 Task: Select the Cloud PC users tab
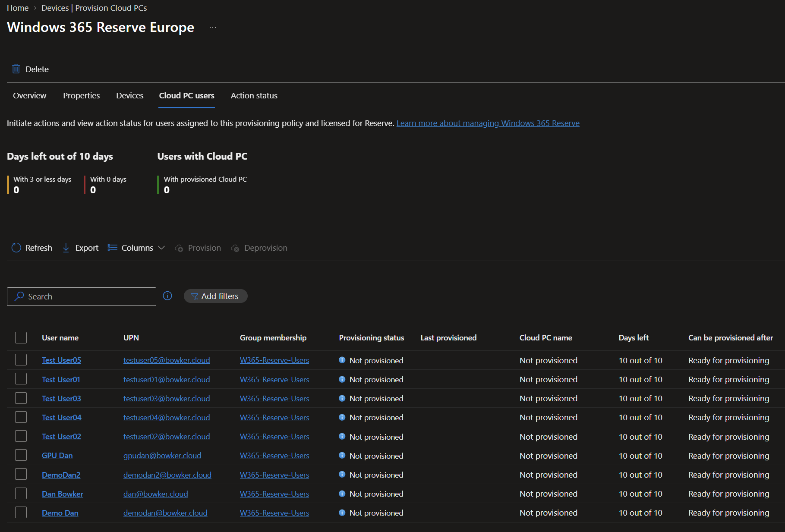186,95
